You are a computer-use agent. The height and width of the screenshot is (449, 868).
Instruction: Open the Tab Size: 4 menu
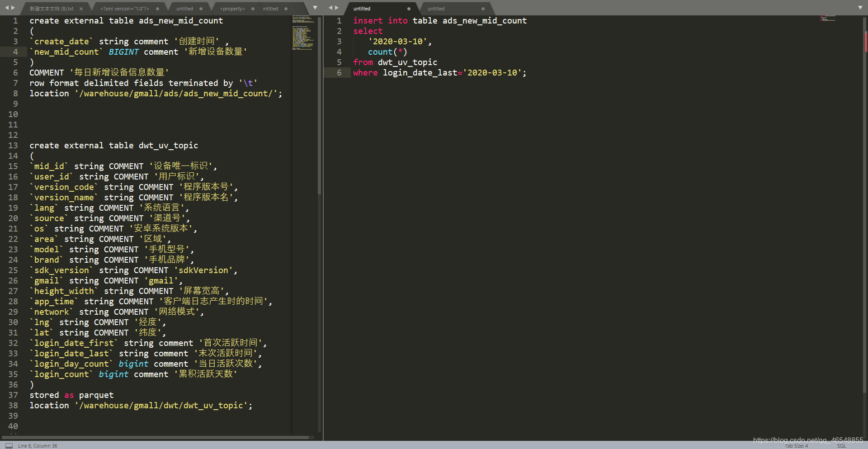796,446
